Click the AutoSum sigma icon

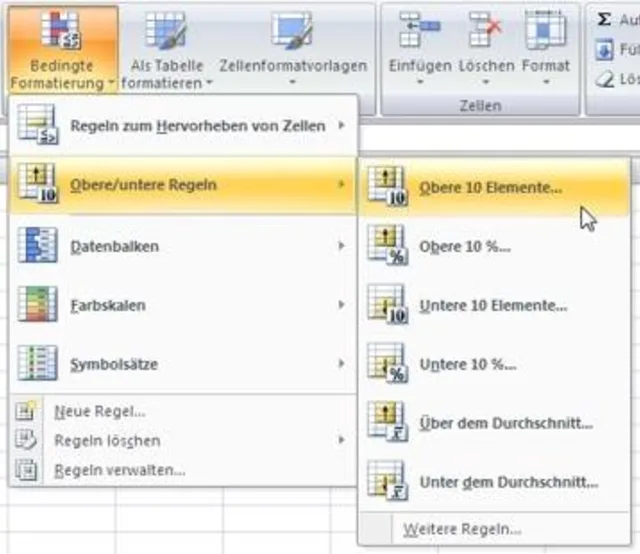click(x=604, y=19)
